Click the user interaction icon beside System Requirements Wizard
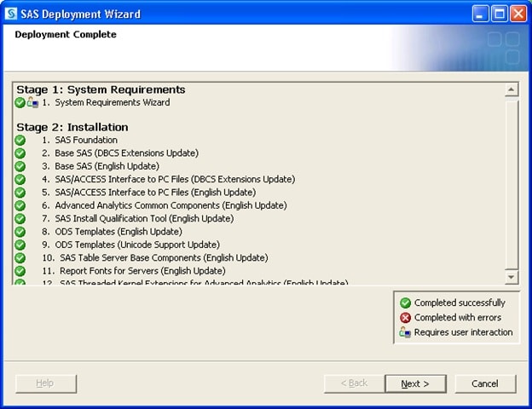This screenshot has height=409, width=532. [32, 102]
